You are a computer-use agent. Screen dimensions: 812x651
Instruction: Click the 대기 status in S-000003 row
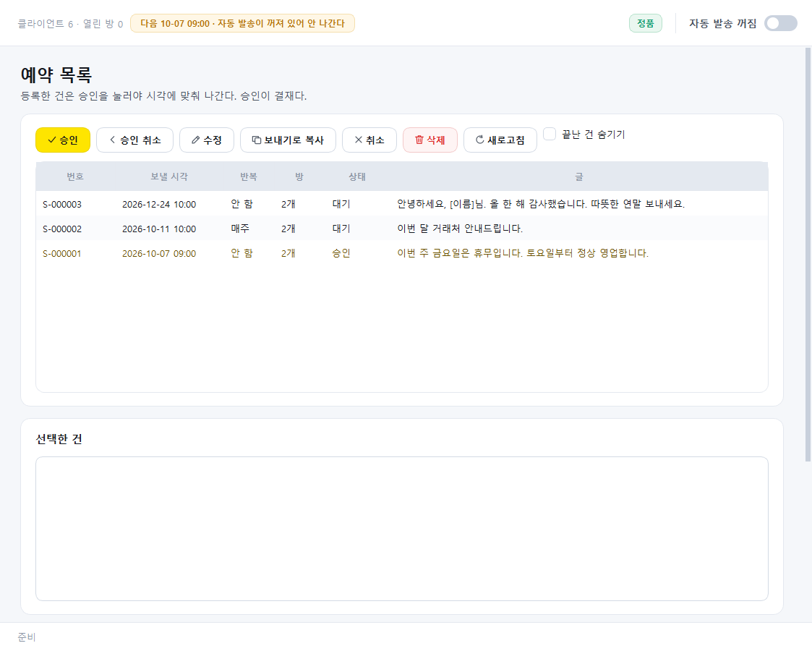coord(341,204)
